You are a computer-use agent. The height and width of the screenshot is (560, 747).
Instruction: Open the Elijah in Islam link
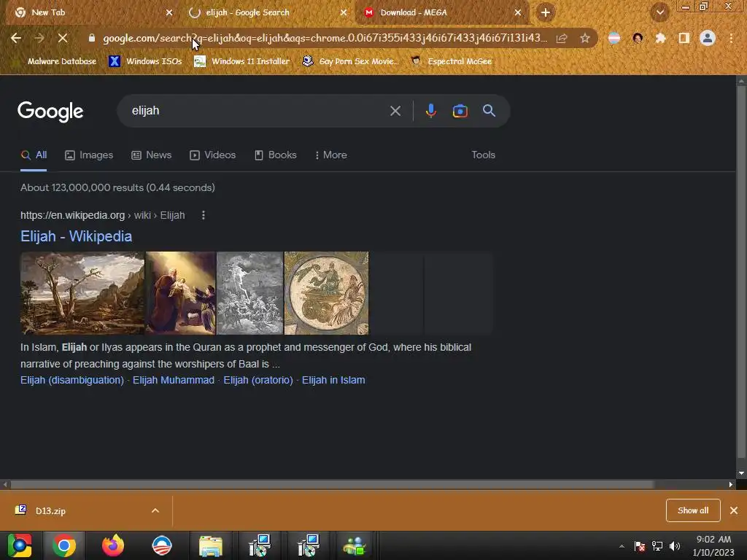click(333, 380)
